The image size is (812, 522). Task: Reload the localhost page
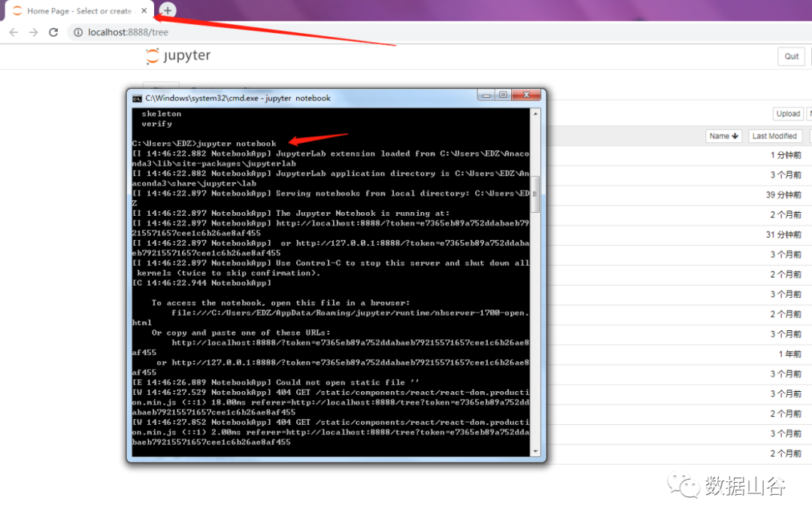tap(53, 32)
